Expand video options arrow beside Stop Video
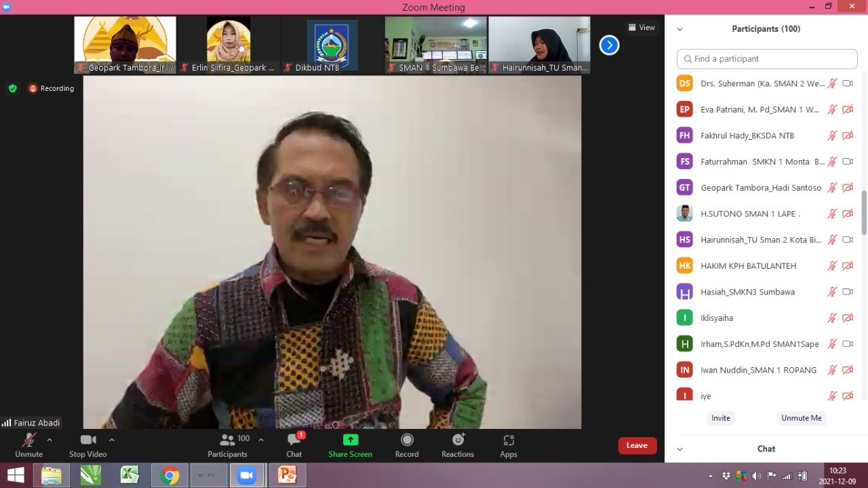 (x=112, y=440)
